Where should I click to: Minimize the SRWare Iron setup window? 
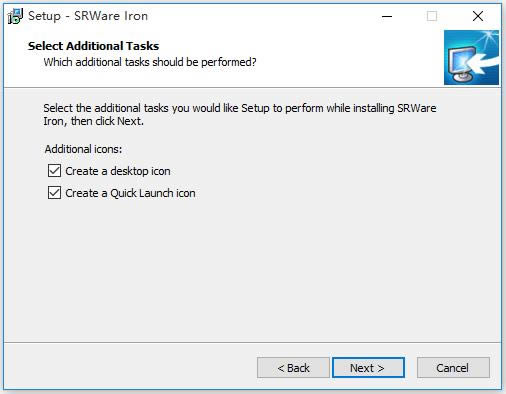coord(387,16)
